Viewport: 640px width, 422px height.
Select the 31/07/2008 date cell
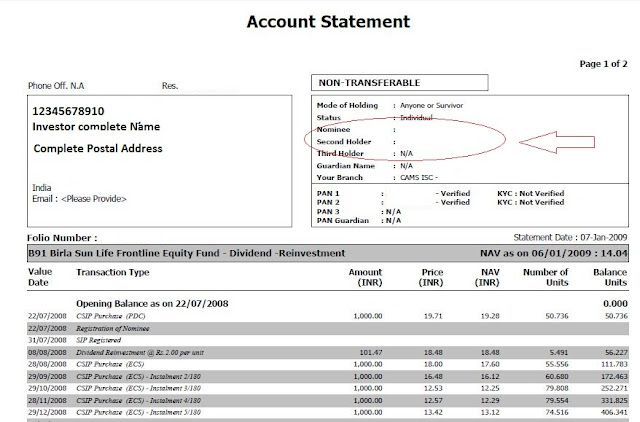(47, 340)
